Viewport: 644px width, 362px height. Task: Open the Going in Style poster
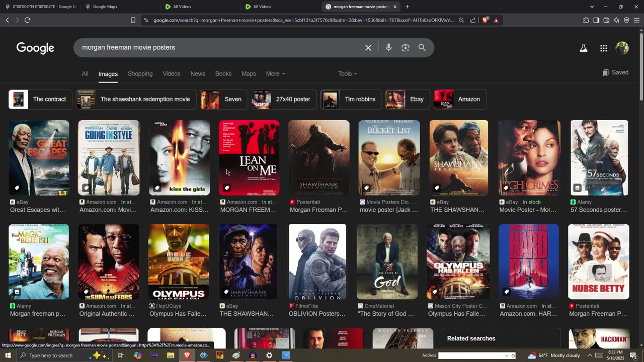click(109, 157)
